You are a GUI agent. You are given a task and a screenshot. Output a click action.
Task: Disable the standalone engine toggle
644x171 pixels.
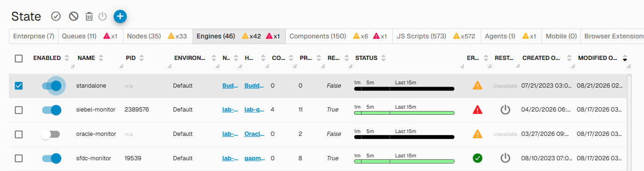[x=52, y=86]
